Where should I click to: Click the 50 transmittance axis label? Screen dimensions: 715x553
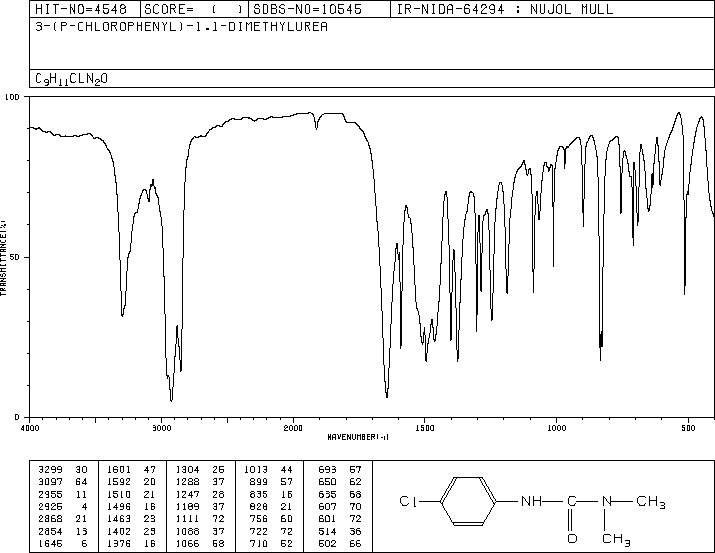point(15,257)
